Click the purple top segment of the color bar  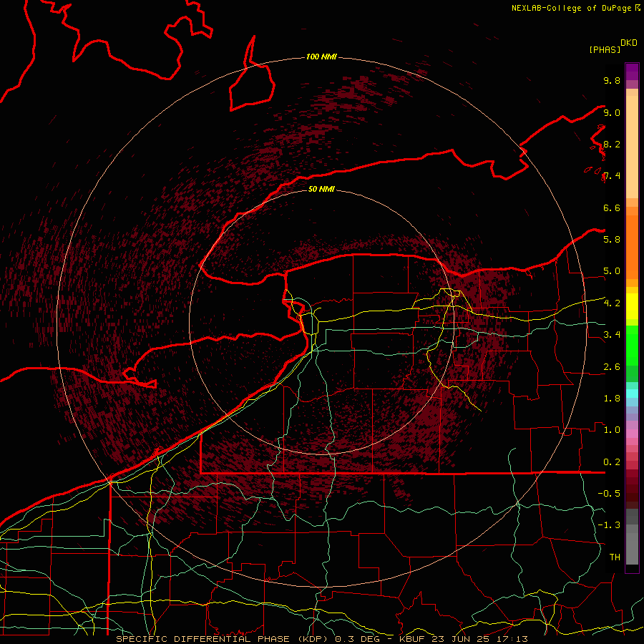(632, 72)
